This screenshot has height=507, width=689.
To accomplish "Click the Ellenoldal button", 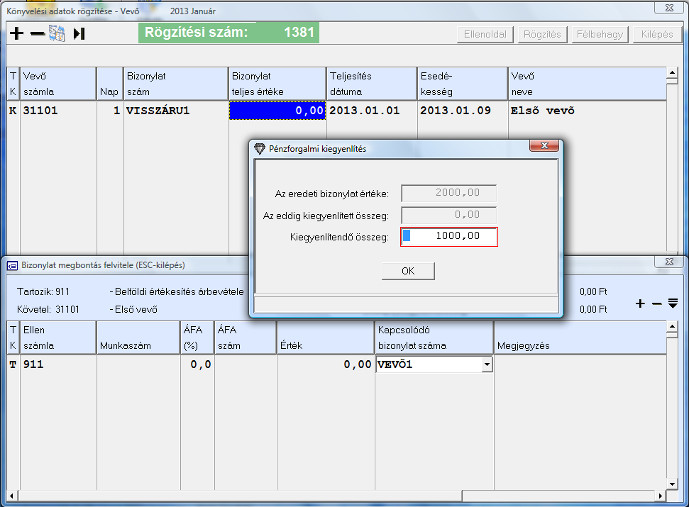I will point(487,34).
